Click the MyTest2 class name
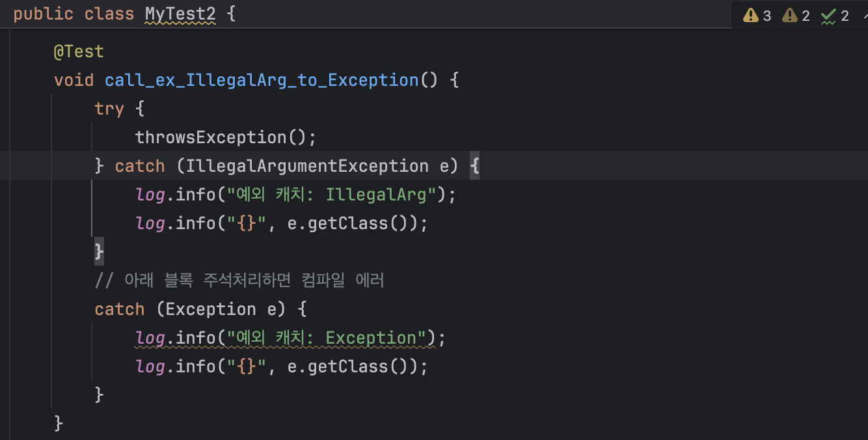Image resolution: width=868 pixels, height=440 pixels. [x=180, y=14]
